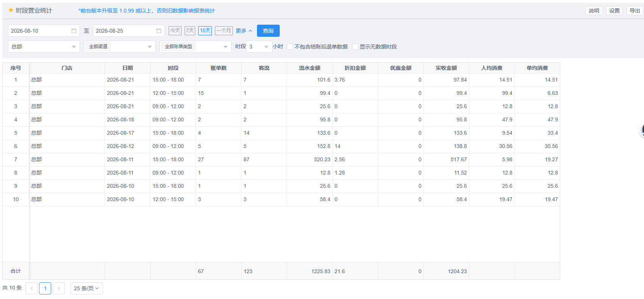Choose the 15天 quick range
Screen dimensions: 644x299
(x=205, y=31)
